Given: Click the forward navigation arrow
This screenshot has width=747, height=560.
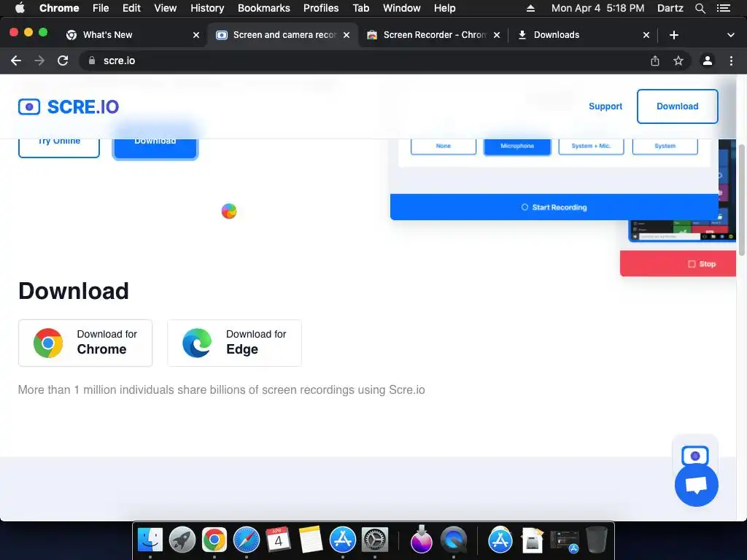Looking at the screenshot, I should (39, 61).
